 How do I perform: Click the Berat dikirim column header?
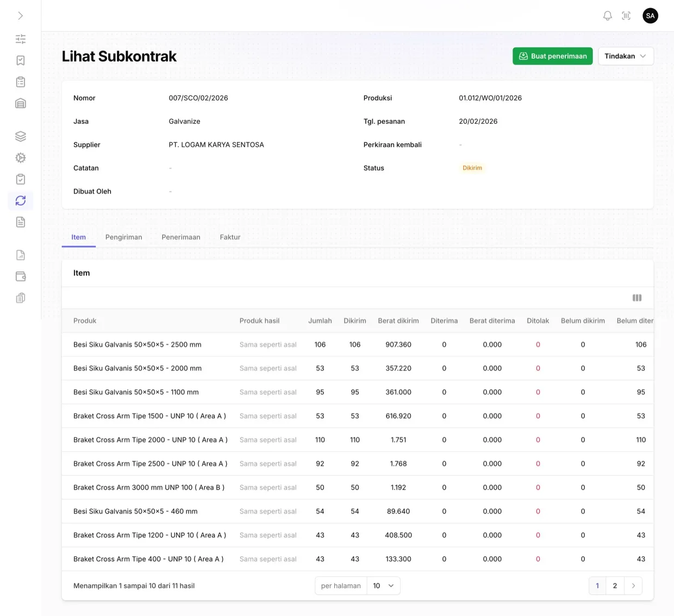[x=398, y=320]
